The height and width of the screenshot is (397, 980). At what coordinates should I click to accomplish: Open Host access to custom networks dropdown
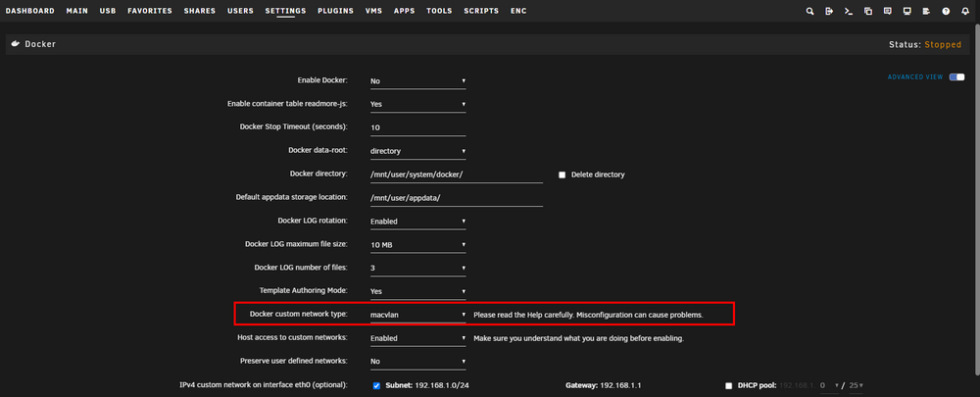click(x=417, y=338)
